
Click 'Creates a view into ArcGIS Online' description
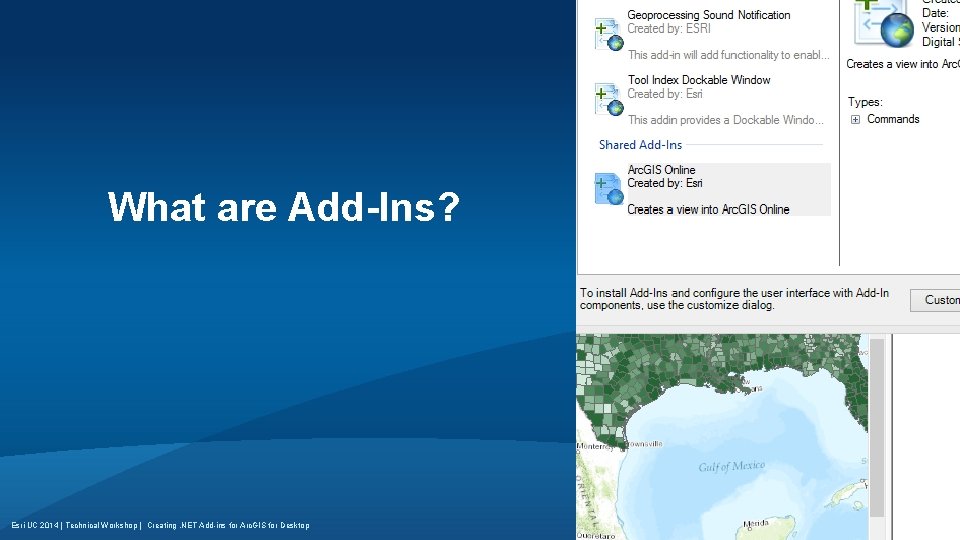pyautogui.click(x=708, y=209)
